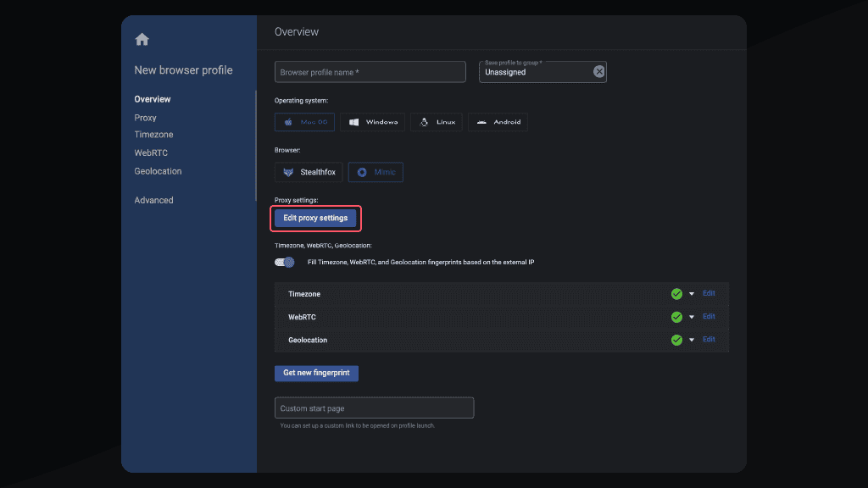
Task: Expand the WebRTC row dropdown arrow
Action: click(692, 317)
